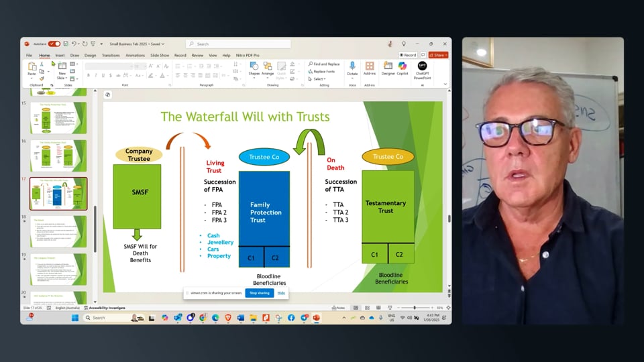644x362 pixels.
Task: Click the Windows Start button
Action: (x=75, y=318)
